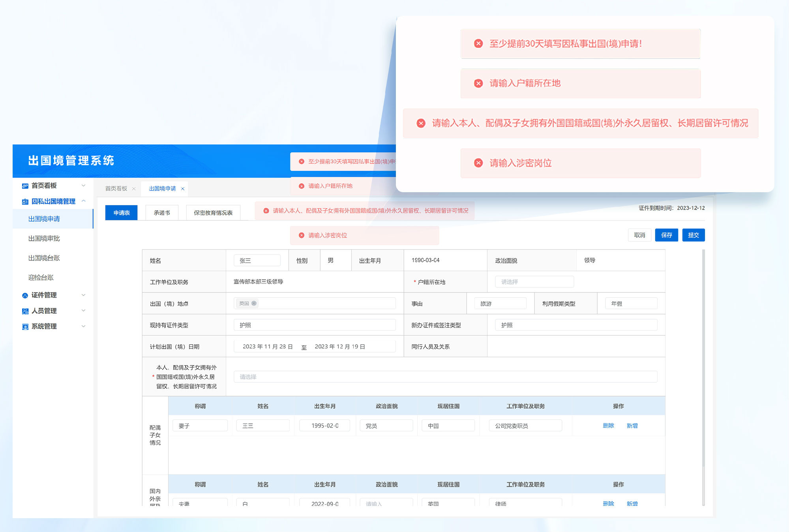Remove the 英国 destination tag
The image size is (789, 532).
(x=254, y=303)
